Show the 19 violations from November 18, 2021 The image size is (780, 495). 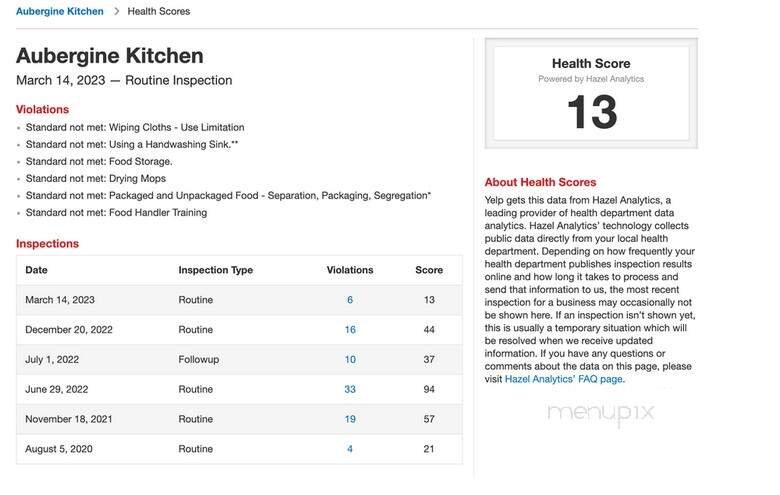(350, 419)
